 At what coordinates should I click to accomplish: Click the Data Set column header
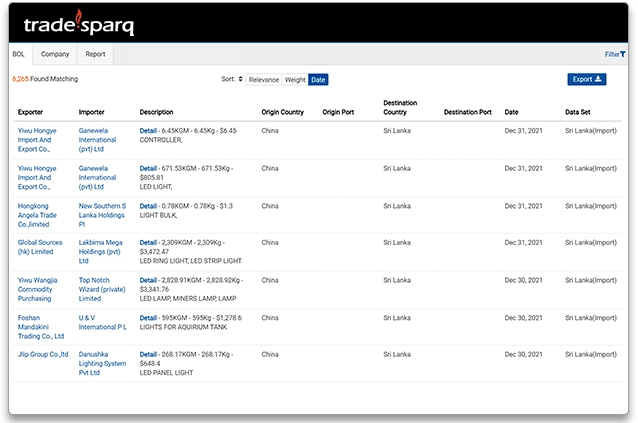pos(577,112)
